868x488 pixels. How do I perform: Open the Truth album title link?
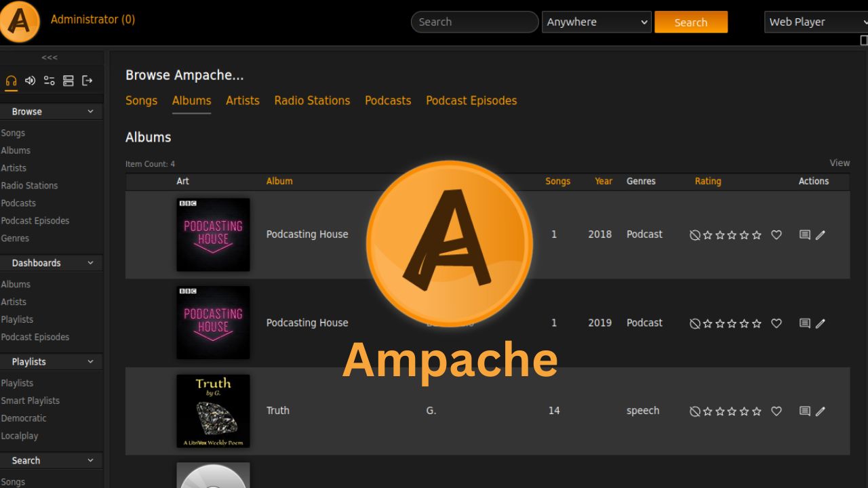point(278,410)
